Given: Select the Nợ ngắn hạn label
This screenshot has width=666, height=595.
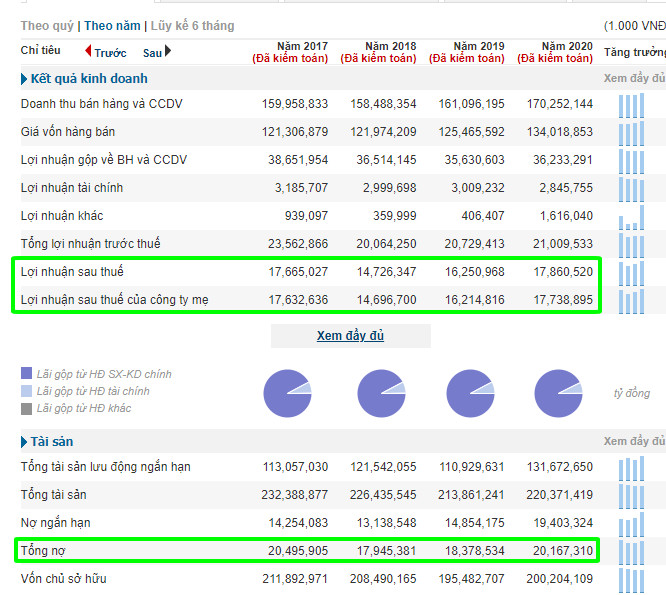Looking at the screenshot, I should coord(56,523).
